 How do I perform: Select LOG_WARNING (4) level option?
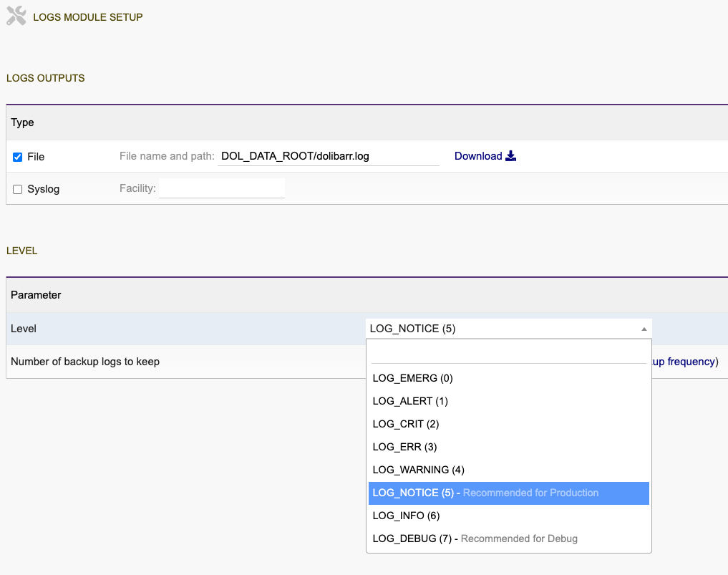(x=419, y=470)
